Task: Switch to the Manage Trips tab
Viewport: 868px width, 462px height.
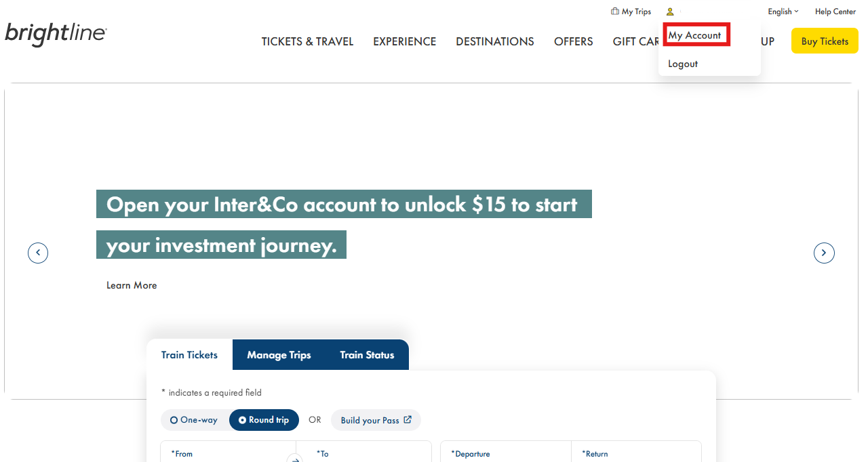Action: [x=279, y=355]
